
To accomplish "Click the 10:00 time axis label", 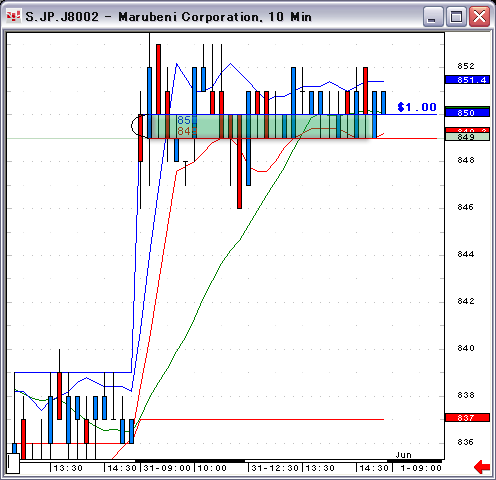I will [x=212, y=468].
